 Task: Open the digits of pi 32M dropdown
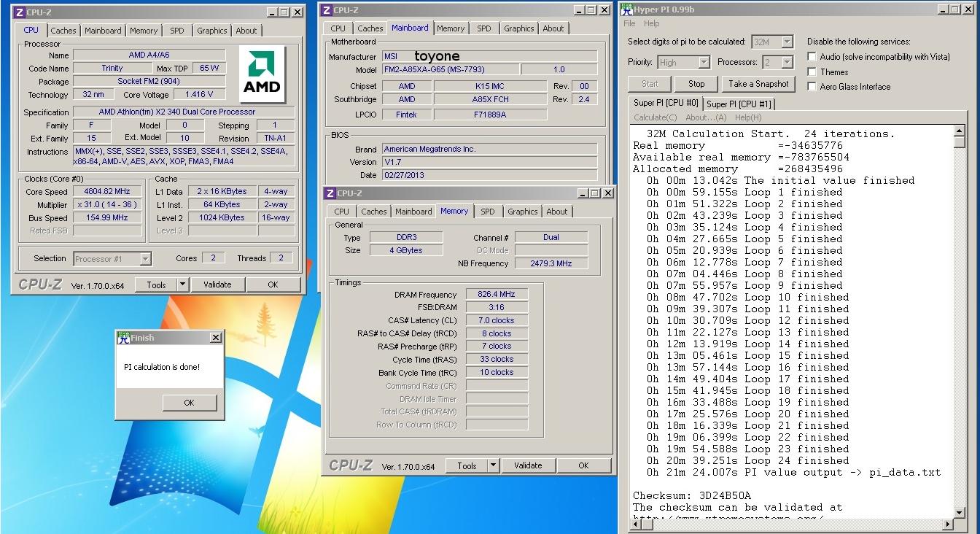point(787,42)
